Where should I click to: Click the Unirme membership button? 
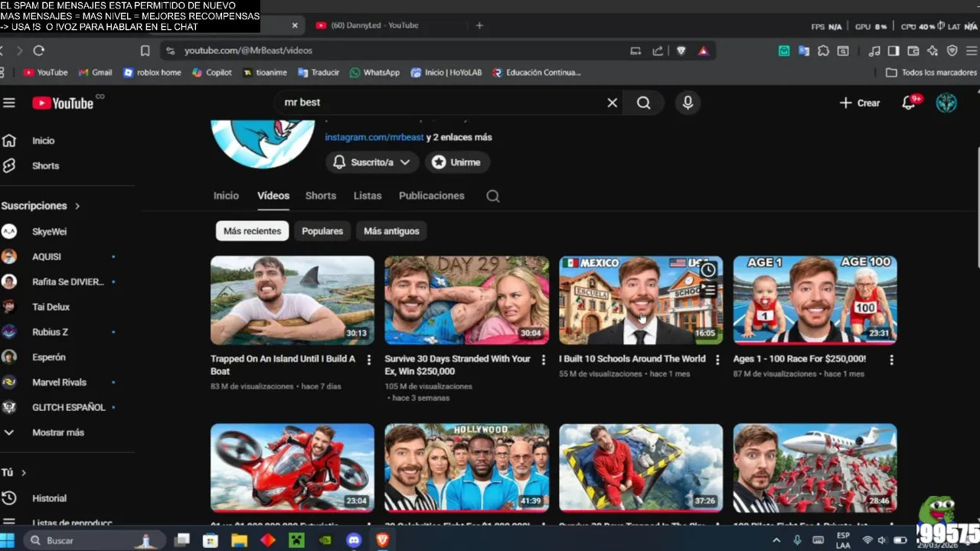pyautogui.click(x=457, y=162)
